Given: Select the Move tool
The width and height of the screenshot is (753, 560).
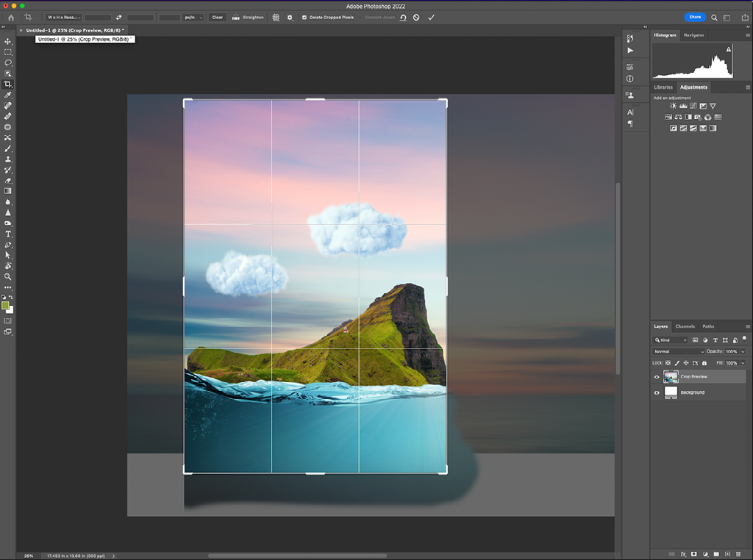Looking at the screenshot, I should tap(8, 42).
